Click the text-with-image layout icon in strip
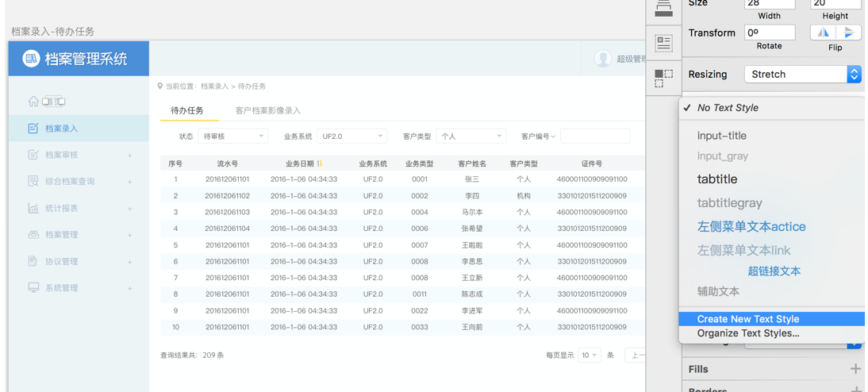 tap(663, 42)
